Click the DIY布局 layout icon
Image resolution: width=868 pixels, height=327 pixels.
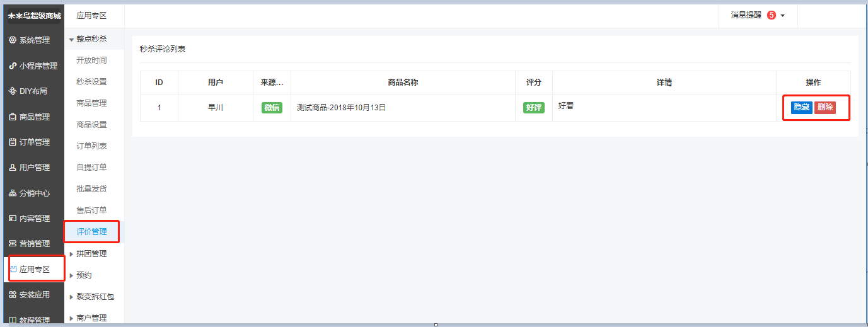tap(13, 91)
